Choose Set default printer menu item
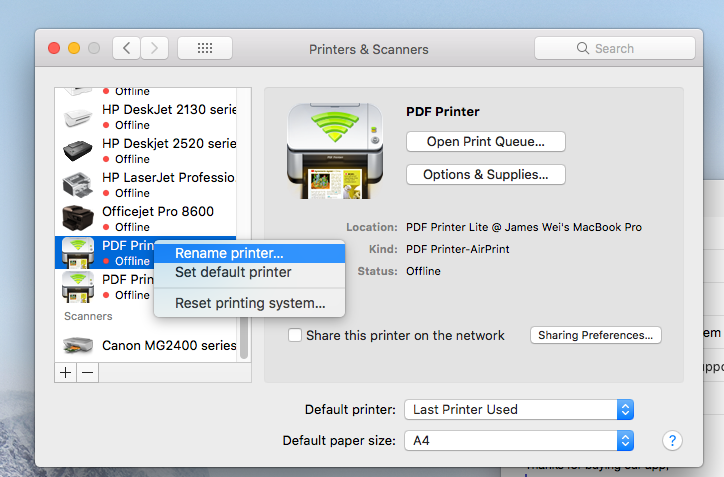The height and width of the screenshot is (477, 724). click(x=249, y=272)
